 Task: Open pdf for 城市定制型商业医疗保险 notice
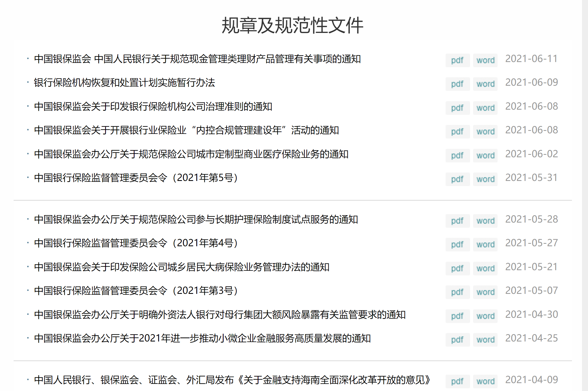pyautogui.click(x=458, y=155)
